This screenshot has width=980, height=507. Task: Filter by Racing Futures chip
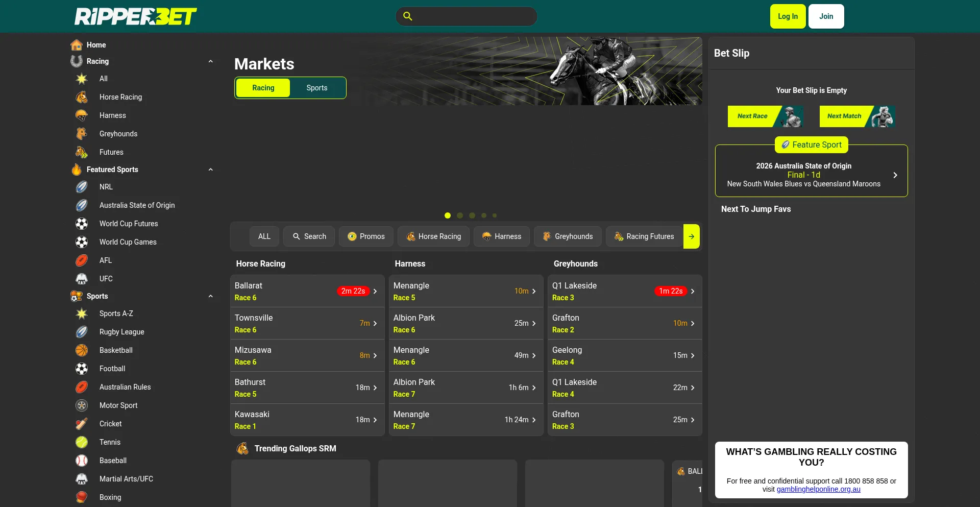point(644,236)
